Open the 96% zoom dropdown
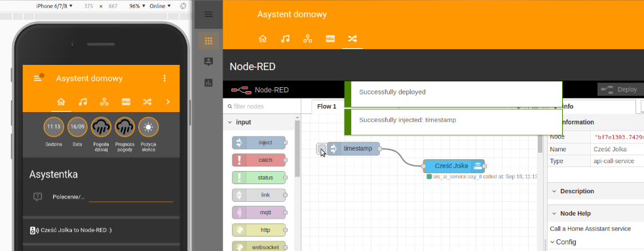 137,6
